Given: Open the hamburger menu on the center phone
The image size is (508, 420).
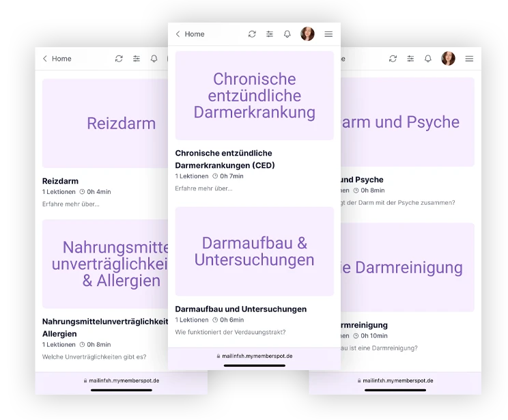Looking at the screenshot, I should (x=328, y=34).
